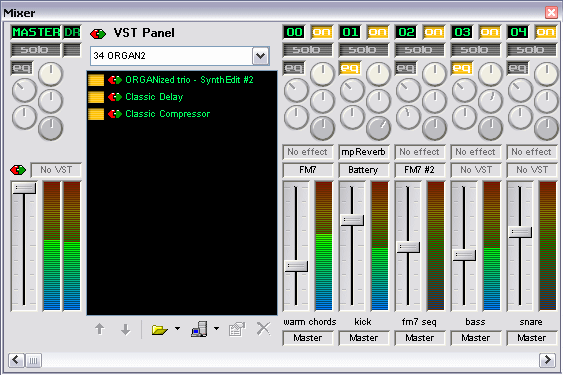Remove VST with the X icon
Viewport: 563px width, 375px height.
point(264,329)
